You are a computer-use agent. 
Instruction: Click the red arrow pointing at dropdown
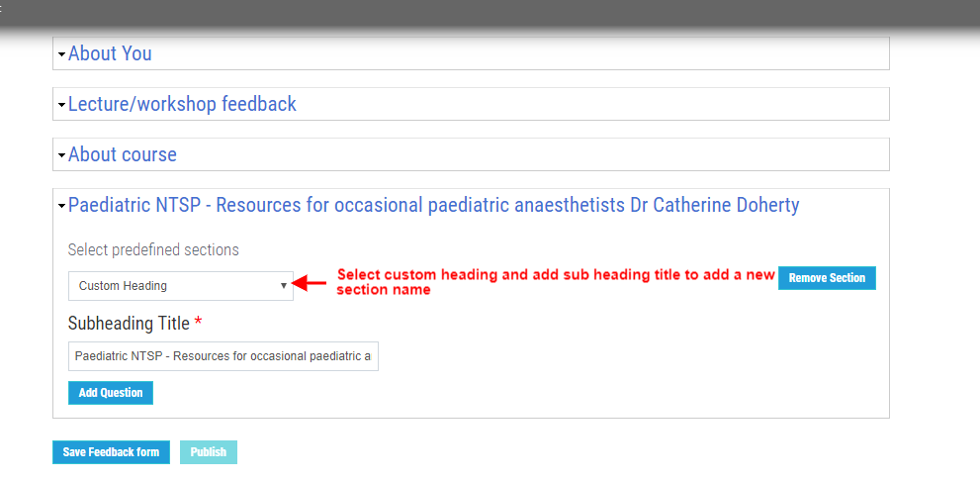click(310, 283)
